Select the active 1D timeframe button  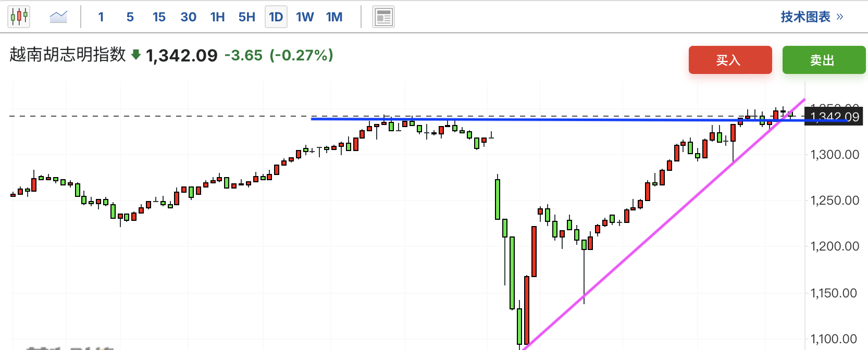click(x=276, y=17)
